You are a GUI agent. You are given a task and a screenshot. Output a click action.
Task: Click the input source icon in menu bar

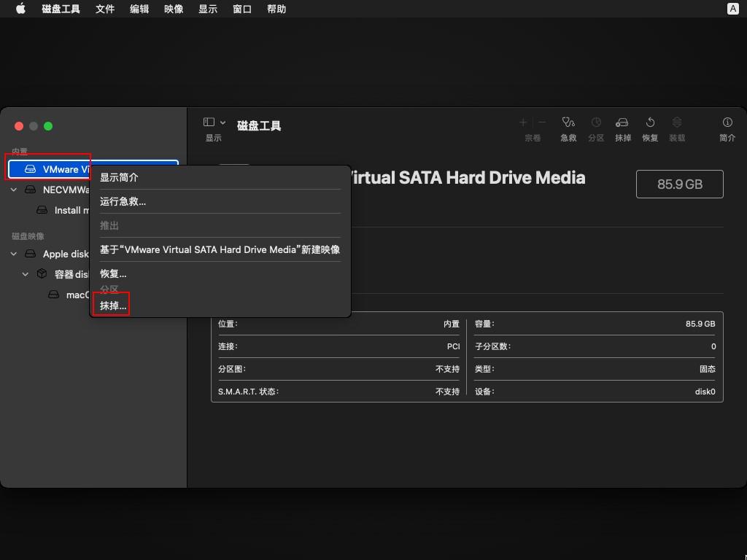732,9
